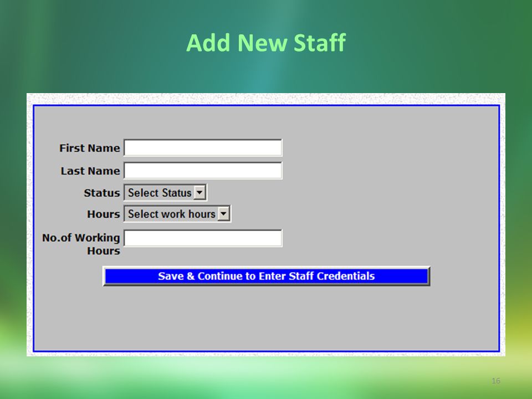
Task: Click the First Name input field
Action: (x=203, y=147)
